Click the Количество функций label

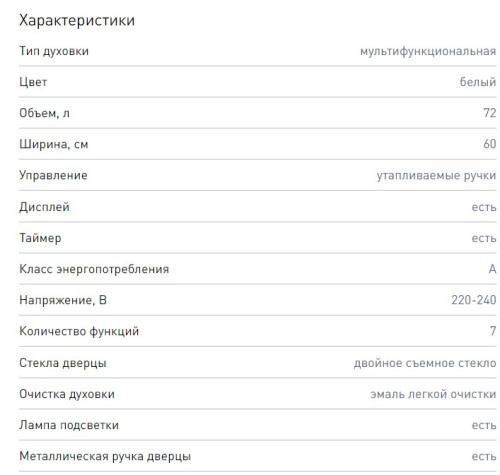[x=79, y=332]
